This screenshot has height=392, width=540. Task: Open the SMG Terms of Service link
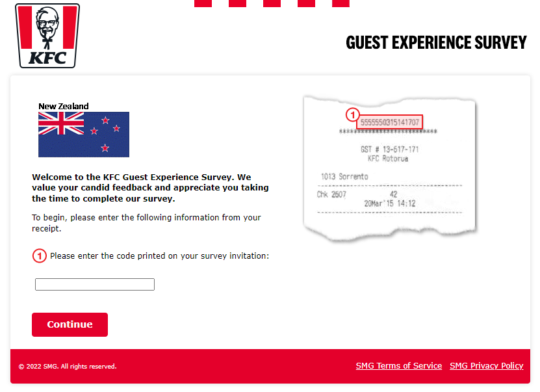399,366
